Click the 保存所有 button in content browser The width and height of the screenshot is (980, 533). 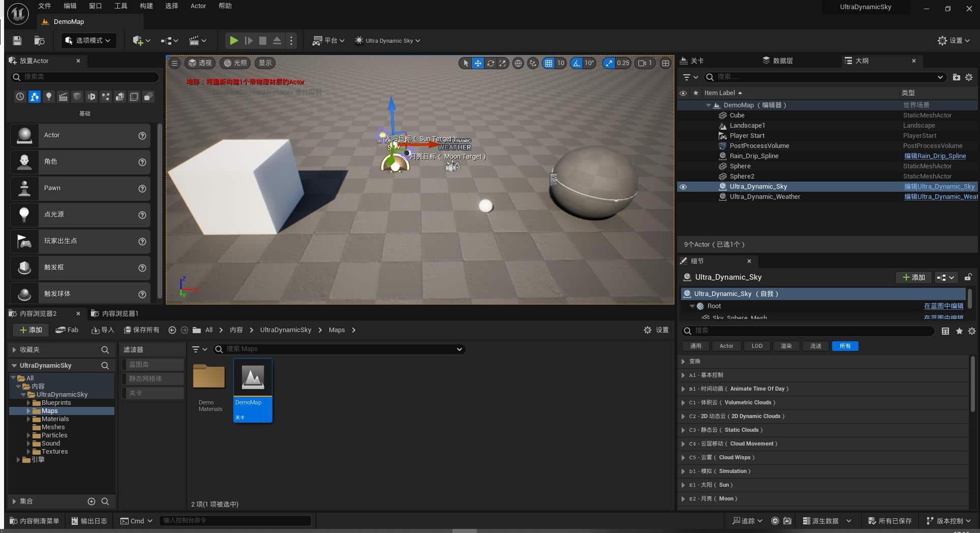(x=142, y=330)
